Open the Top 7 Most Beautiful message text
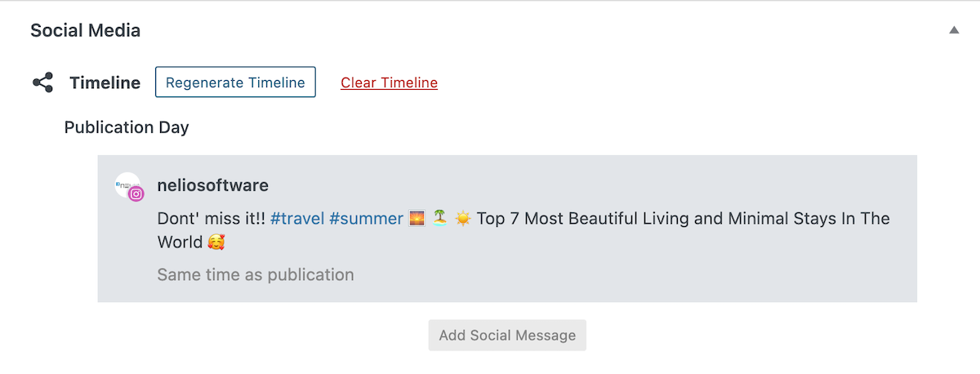This screenshot has width=980, height=374. click(684, 219)
